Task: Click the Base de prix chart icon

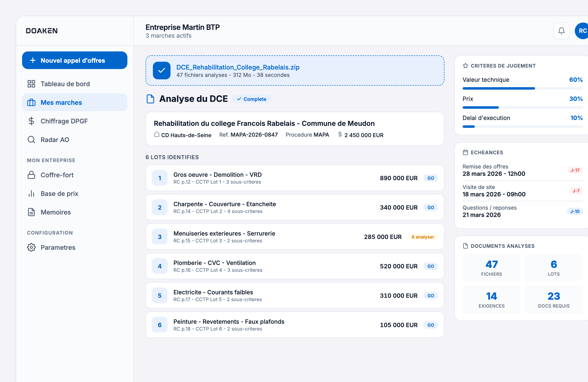Action: 31,194
